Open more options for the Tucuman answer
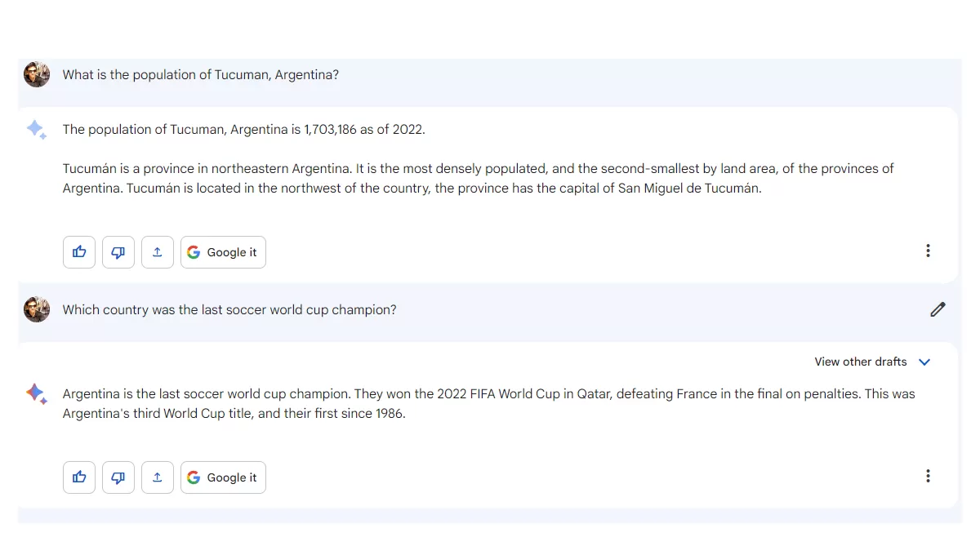The width and height of the screenshot is (980, 555). 928,251
